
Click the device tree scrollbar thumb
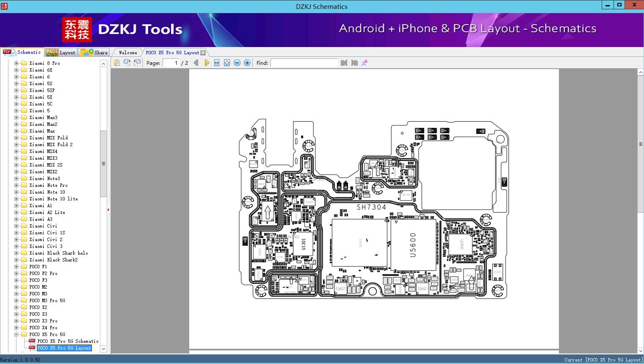pyautogui.click(x=103, y=164)
